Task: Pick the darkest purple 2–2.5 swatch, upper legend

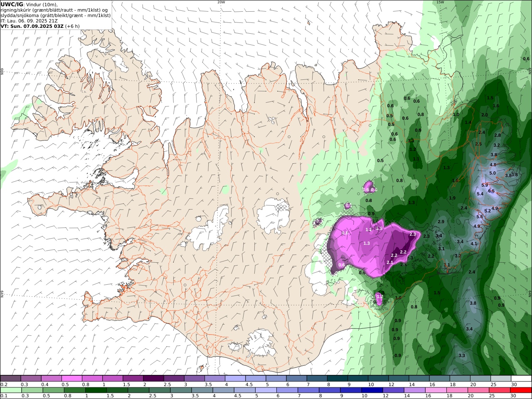Action: point(153,379)
